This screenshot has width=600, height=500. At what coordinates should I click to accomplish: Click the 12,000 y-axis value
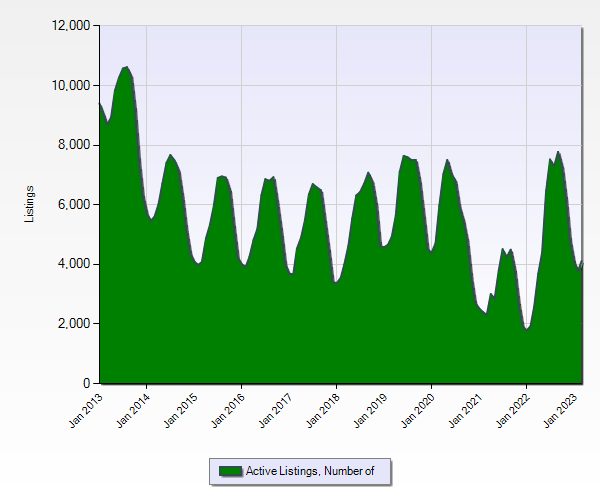[x=69, y=25]
